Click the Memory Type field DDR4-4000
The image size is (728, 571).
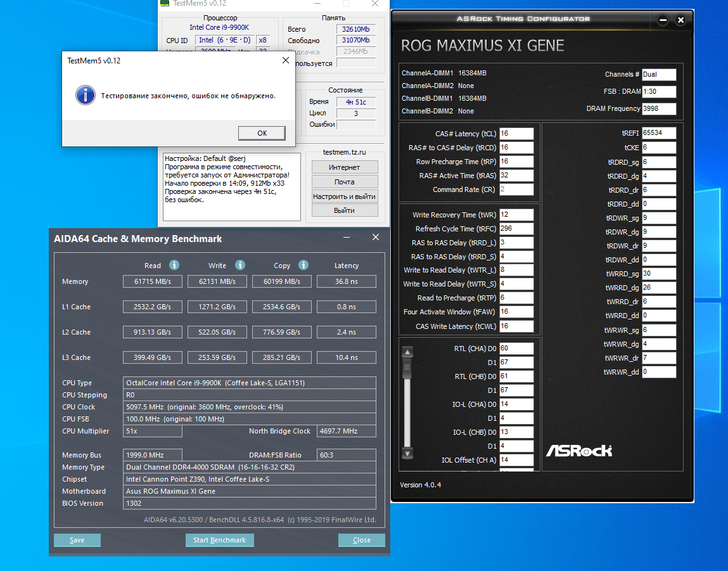pyautogui.click(x=250, y=467)
